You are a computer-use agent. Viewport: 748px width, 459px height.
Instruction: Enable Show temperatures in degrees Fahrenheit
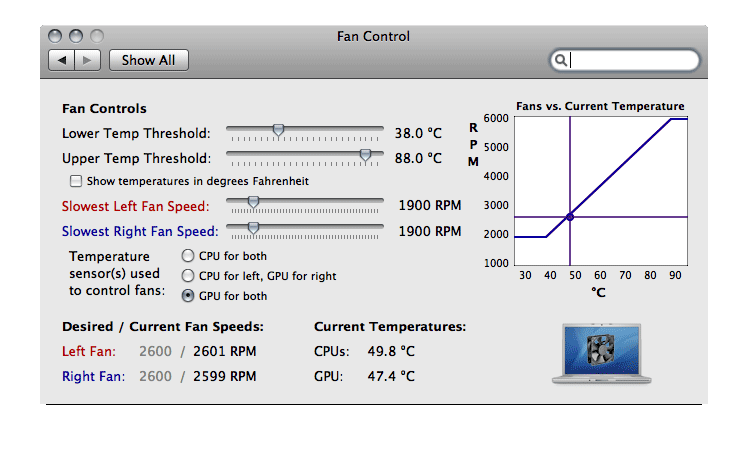pyautogui.click(x=76, y=181)
